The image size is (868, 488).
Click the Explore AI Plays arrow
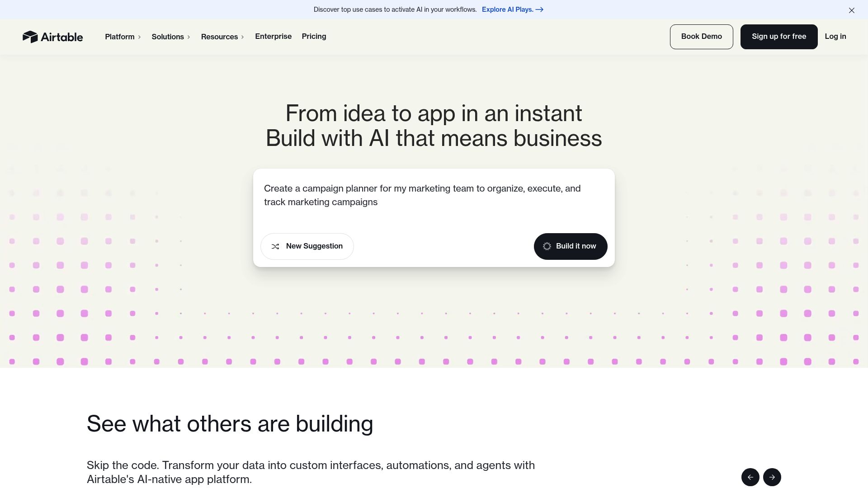point(539,9)
